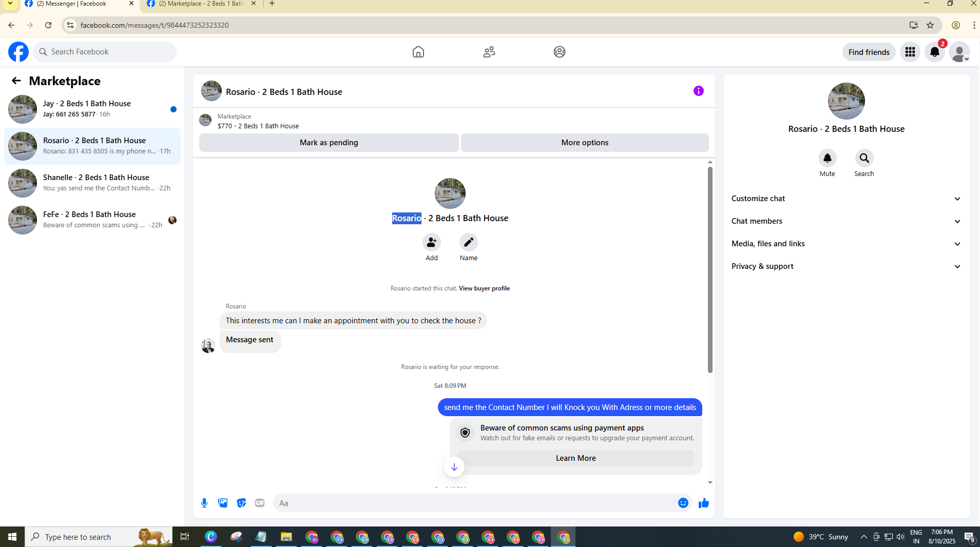Open the $770 - 2 Beds 1 Bath House listing
The width and height of the screenshot is (980, 547).
258,126
